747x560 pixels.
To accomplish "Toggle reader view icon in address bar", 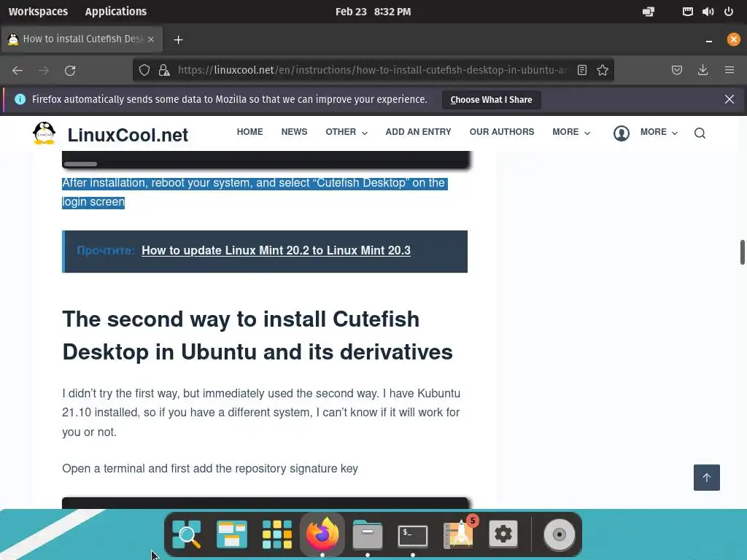I will point(581,71).
